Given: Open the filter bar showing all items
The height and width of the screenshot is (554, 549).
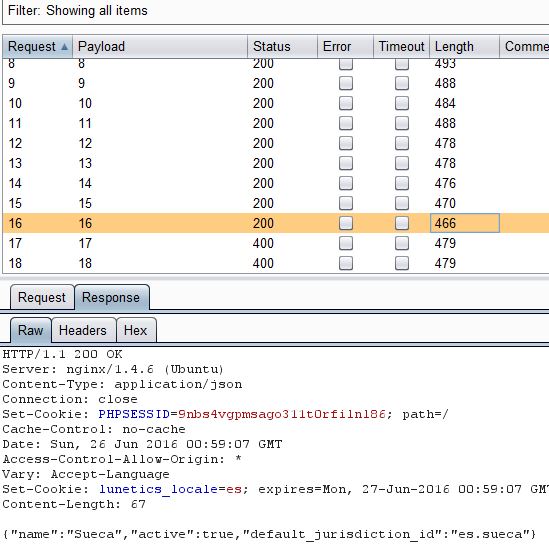Looking at the screenshot, I should click(x=276, y=11).
